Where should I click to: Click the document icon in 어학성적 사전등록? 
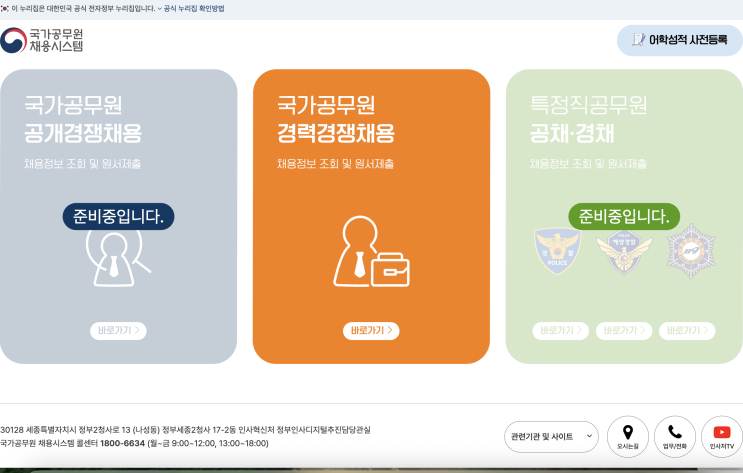pos(638,40)
